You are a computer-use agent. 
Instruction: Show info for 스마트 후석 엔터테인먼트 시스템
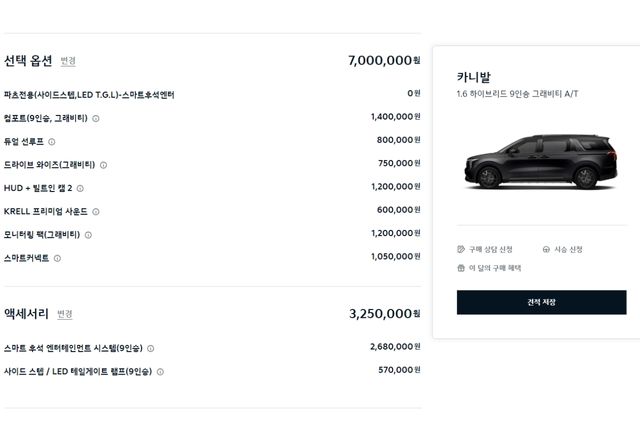[x=151, y=349]
